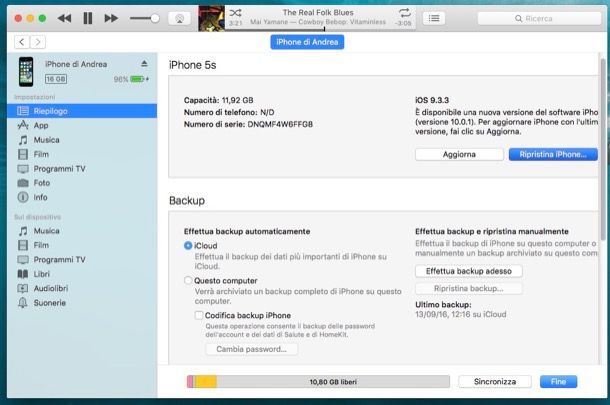Open Film under Impostazioni
Image resolution: width=610 pixels, height=405 pixels.
[x=82, y=154]
